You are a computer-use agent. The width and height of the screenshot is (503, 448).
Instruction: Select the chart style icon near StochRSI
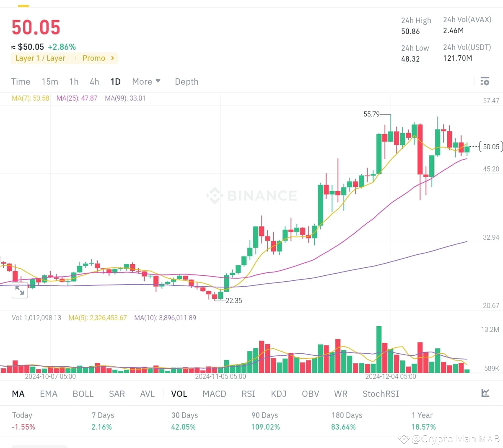(485, 393)
